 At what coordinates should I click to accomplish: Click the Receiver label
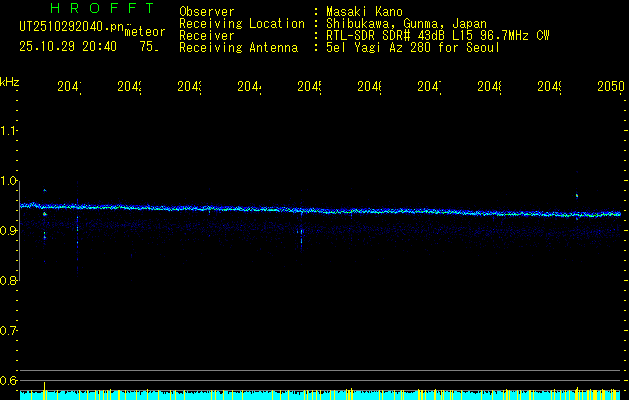(207, 36)
